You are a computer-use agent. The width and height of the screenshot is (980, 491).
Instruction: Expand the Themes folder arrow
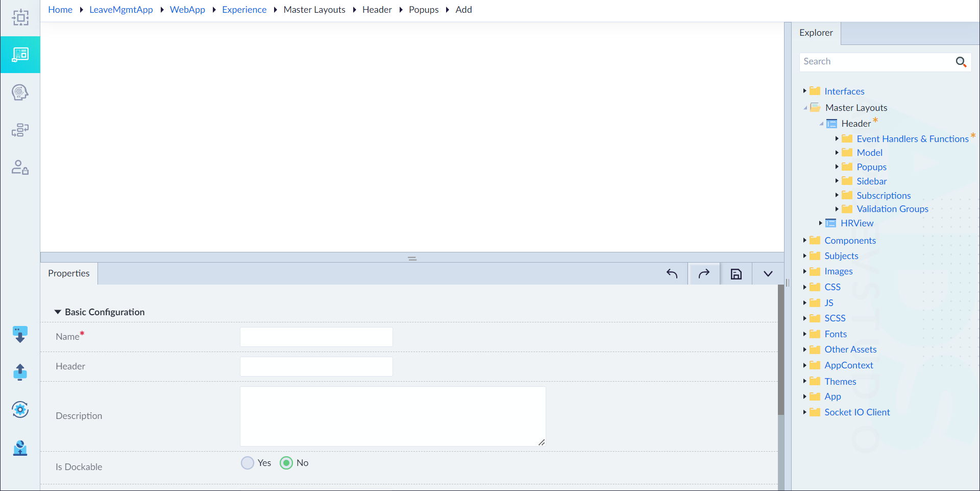pos(805,381)
